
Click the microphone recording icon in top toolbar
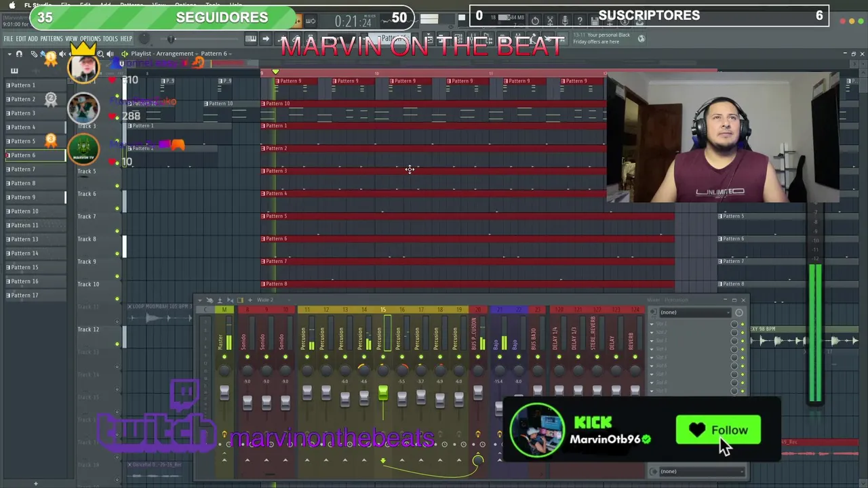coord(565,21)
